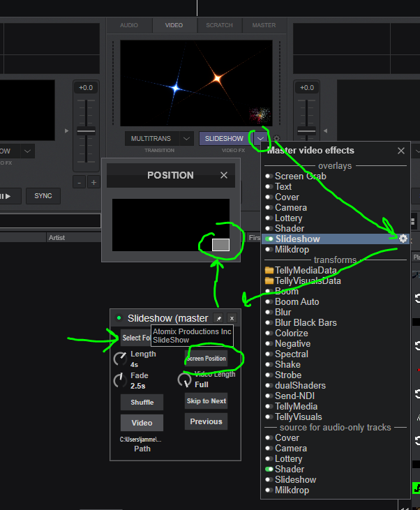Screen dimensions: 420x510
Task: Disable the Slideshow overlay toggle
Action: (x=269, y=239)
